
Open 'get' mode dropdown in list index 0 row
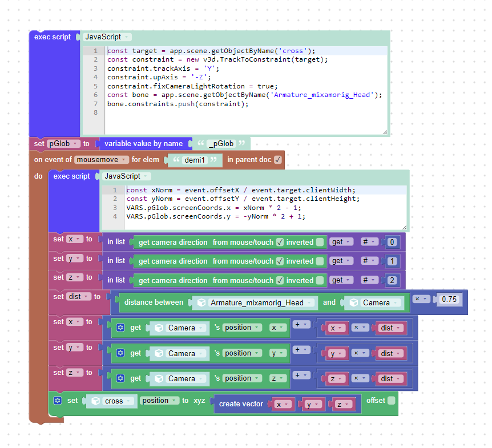click(341, 242)
